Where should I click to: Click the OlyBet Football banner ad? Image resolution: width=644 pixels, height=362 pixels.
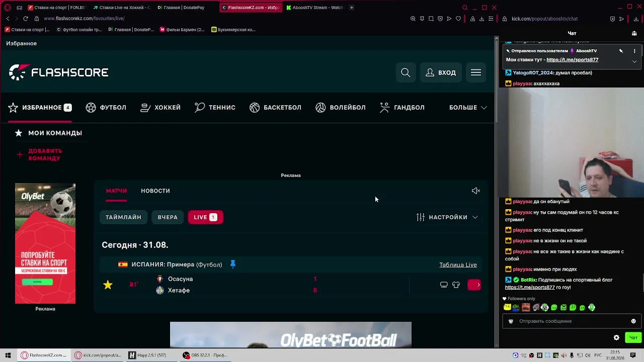(x=291, y=335)
